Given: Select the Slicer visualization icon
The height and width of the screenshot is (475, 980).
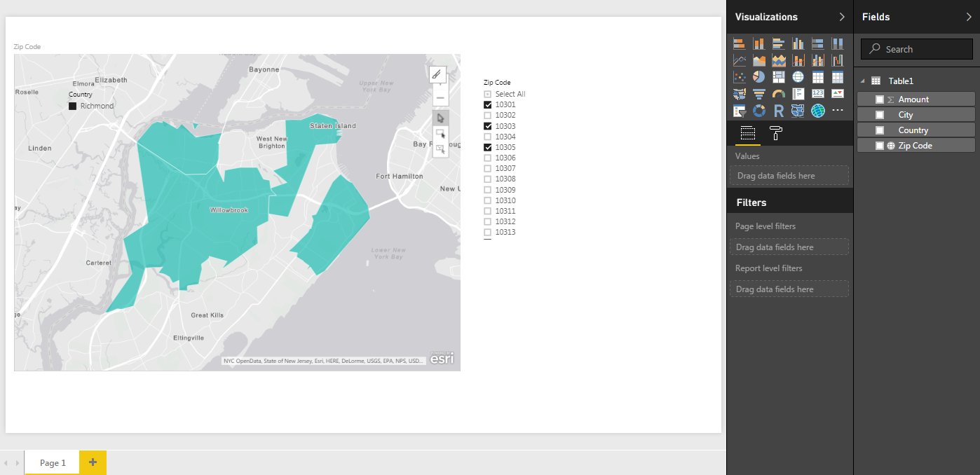Looking at the screenshot, I should coord(739,110).
